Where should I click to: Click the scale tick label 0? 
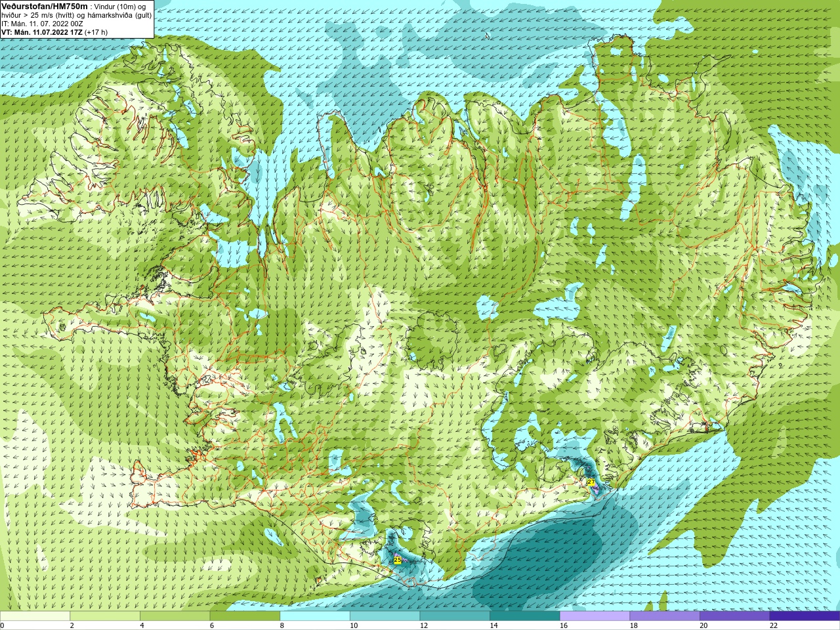[x=3, y=625]
